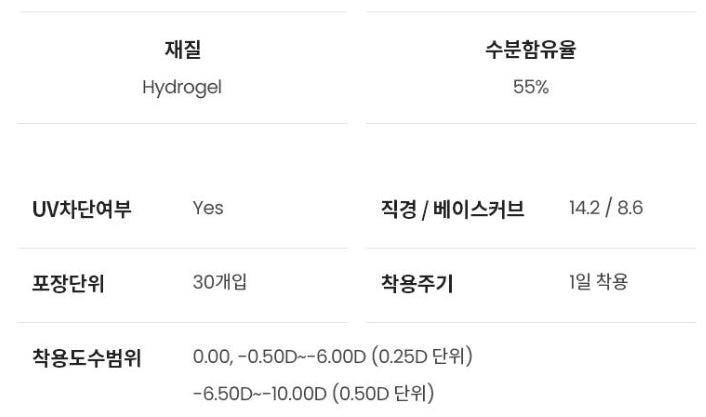Select the Hydrogel material value
Image resolution: width=706 pixels, height=417 pixels.
point(182,87)
